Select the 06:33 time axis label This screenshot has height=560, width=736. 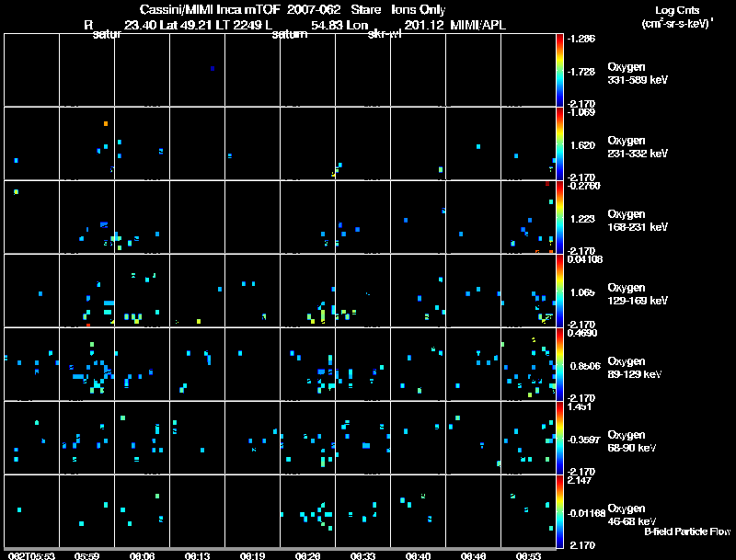pyautogui.click(x=362, y=555)
